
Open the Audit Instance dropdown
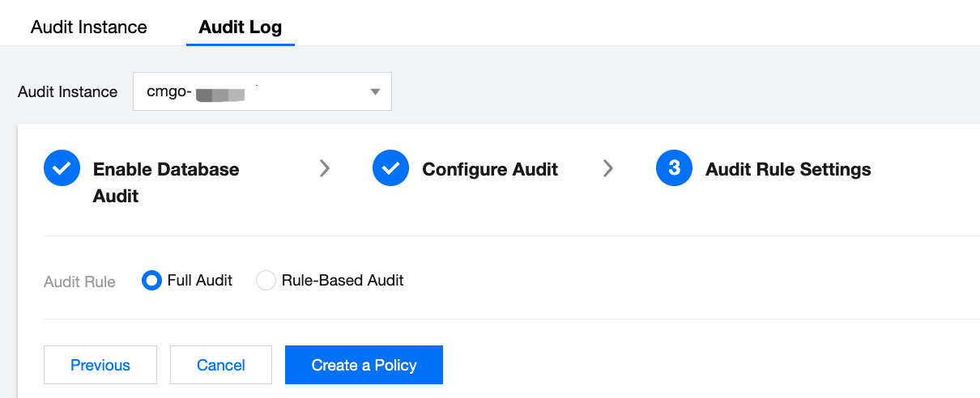262,91
